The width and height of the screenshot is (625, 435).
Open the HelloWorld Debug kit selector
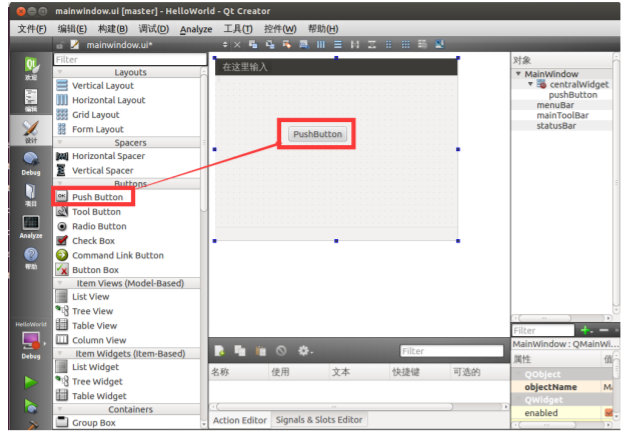[x=31, y=340]
